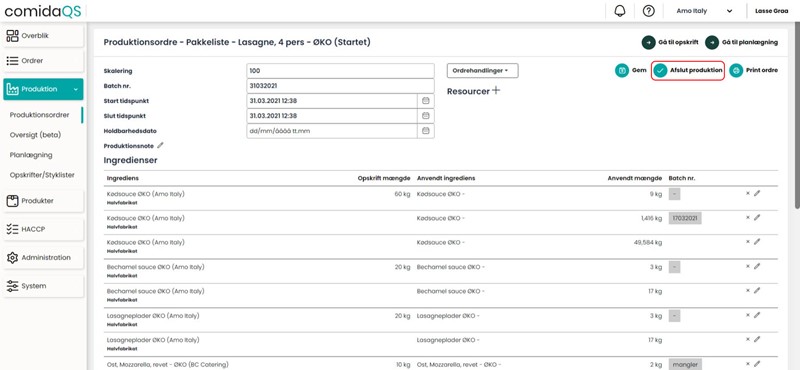Screen dimensions: 800x370
Task: Click the page vertical scrollbar
Action: pyautogui.click(x=797, y=115)
